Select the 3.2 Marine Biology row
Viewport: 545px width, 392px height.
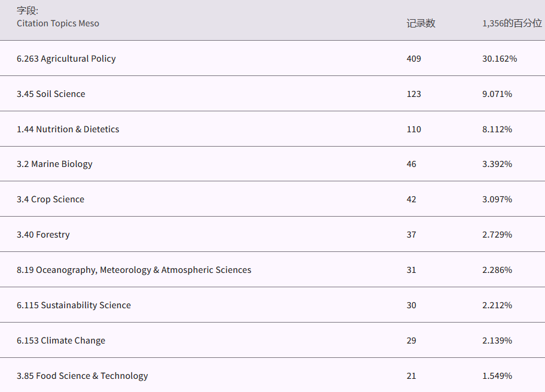click(54, 164)
